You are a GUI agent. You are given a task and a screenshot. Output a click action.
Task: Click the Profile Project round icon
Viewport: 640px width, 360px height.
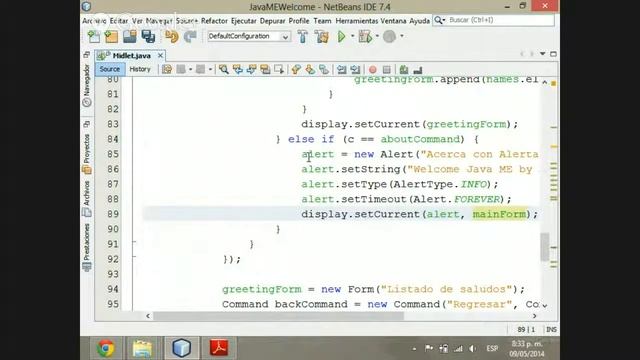pos(389,37)
